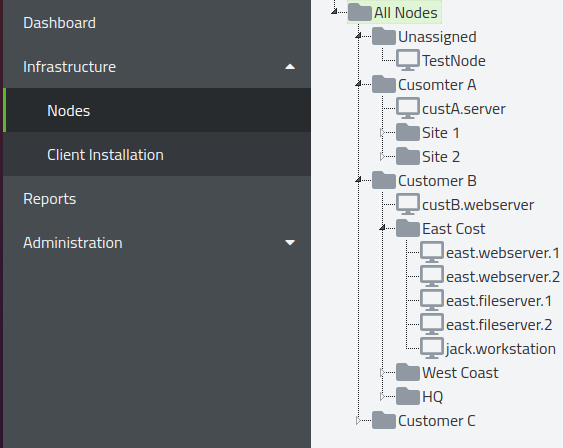Expand the Customer C tree node
Viewport: 563px width, 448px height.
358,420
